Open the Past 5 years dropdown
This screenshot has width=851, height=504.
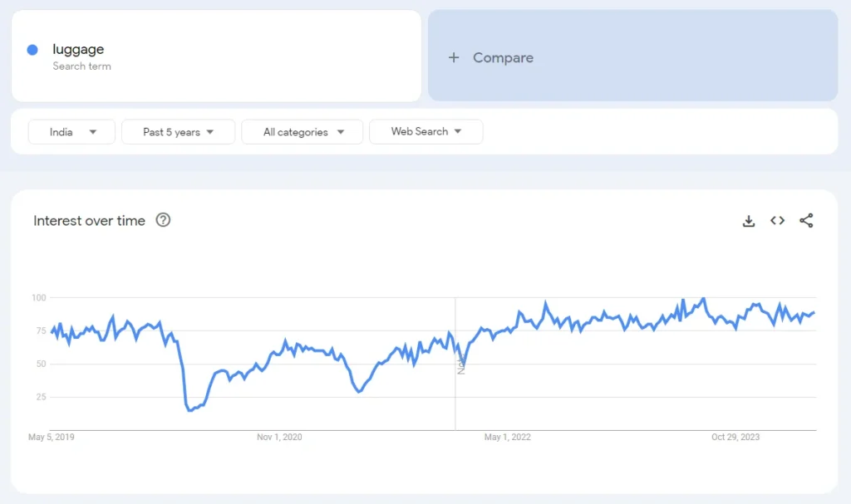click(178, 132)
